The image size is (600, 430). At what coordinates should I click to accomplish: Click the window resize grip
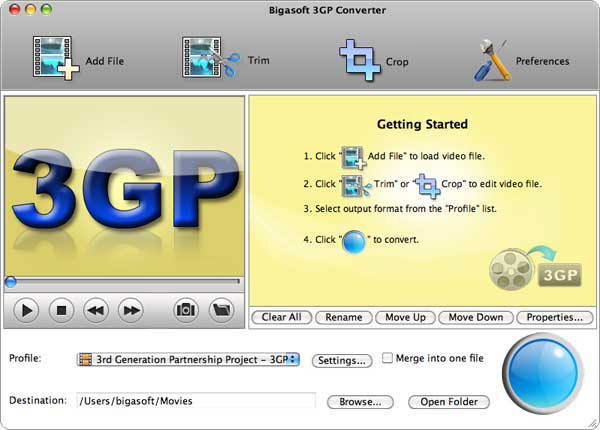[x=593, y=423]
